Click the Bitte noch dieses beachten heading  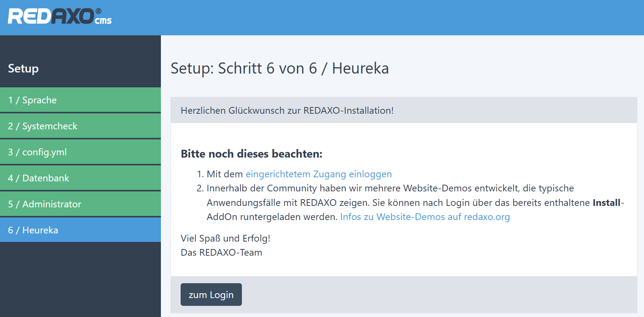tap(252, 154)
